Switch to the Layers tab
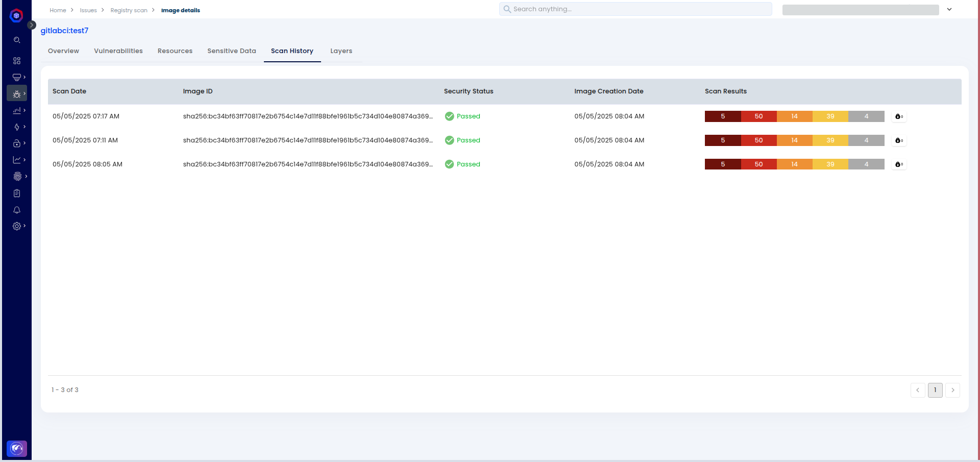Screen dimensions: 980x462 click(341, 51)
